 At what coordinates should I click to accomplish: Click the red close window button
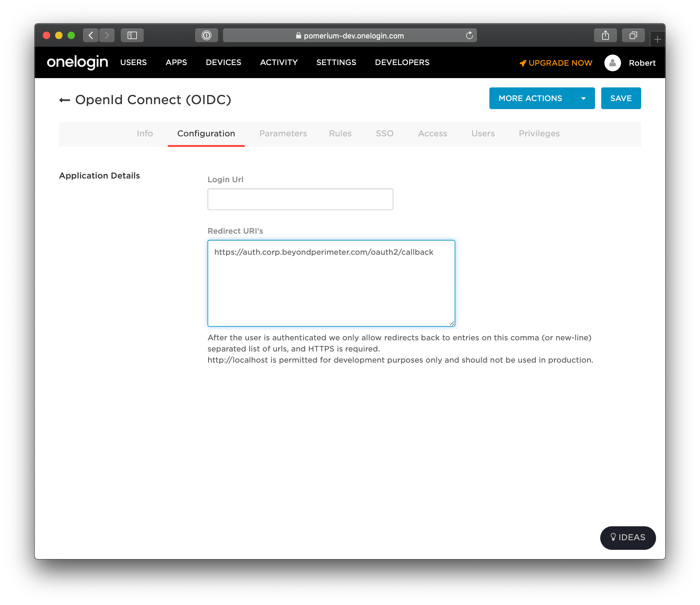tap(47, 35)
